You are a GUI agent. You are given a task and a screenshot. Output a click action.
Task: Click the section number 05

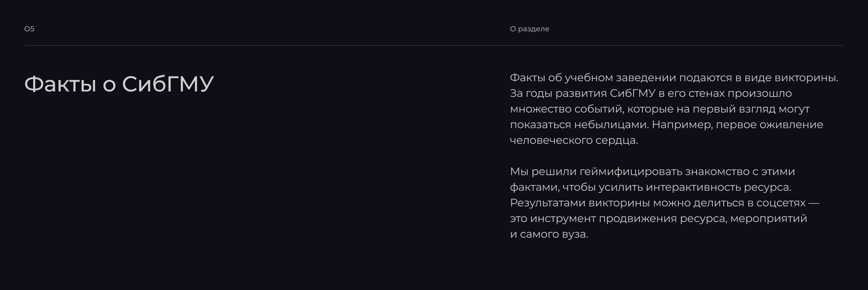coord(29,29)
